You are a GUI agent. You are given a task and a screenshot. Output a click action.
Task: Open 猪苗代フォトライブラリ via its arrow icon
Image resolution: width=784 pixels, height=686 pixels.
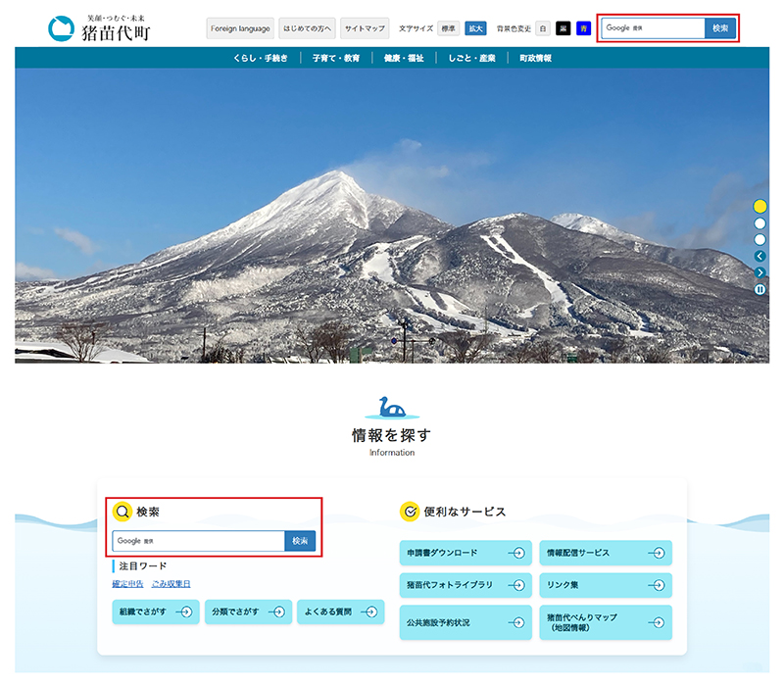[518, 585]
